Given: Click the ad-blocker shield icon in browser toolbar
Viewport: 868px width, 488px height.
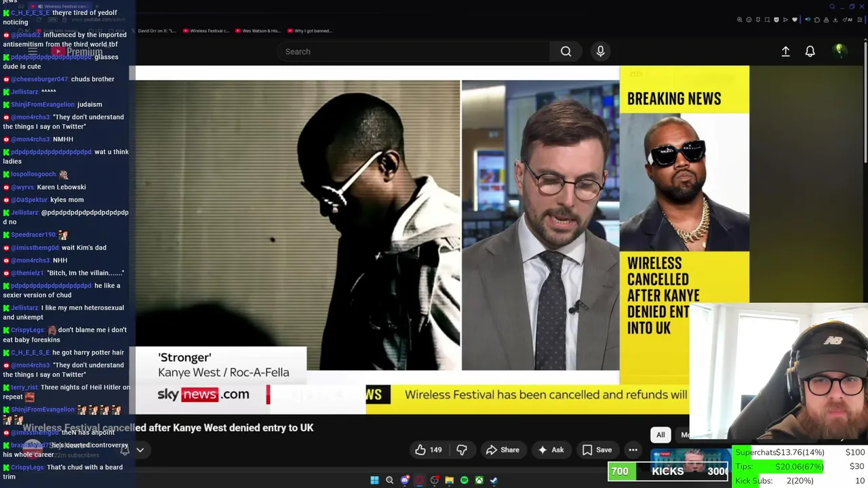Looking at the screenshot, I should (776, 20).
